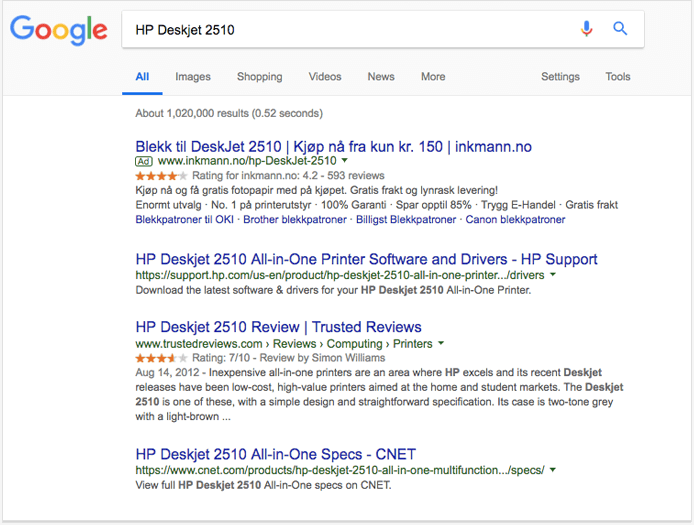The height and width of the screenshot is (525, 694).
Task: Switch to the Images tab
Action: point(193,77)
